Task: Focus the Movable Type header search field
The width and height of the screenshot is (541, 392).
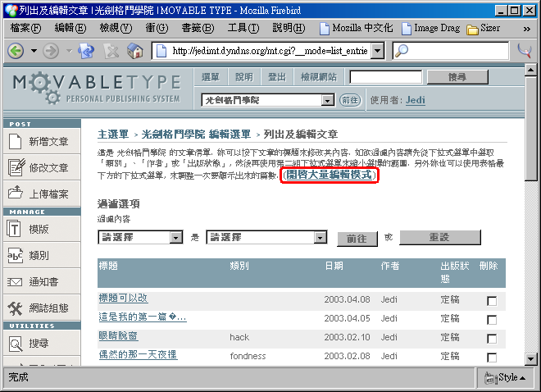Action: 386,77
